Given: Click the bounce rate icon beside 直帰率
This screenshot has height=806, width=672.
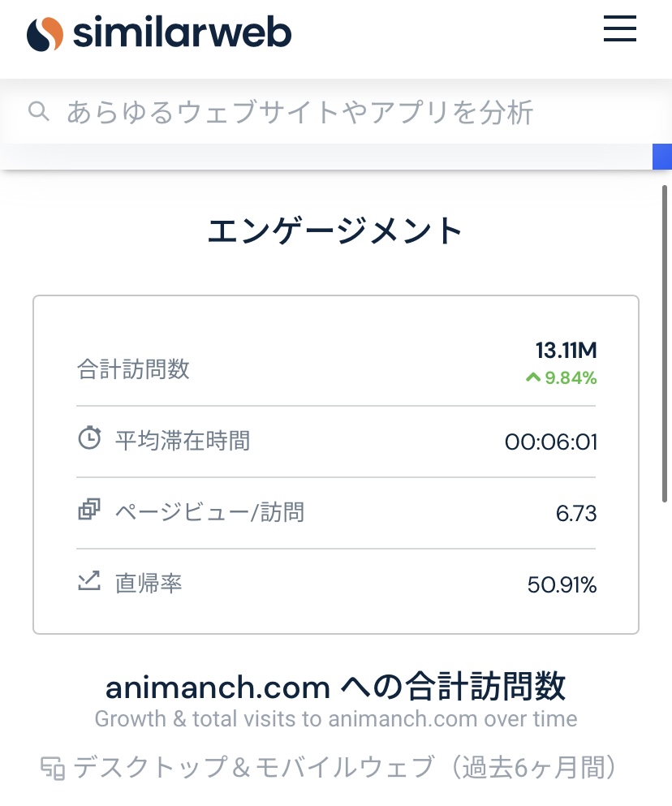Looking at the screenshot, I should click(x=89, y=580).
